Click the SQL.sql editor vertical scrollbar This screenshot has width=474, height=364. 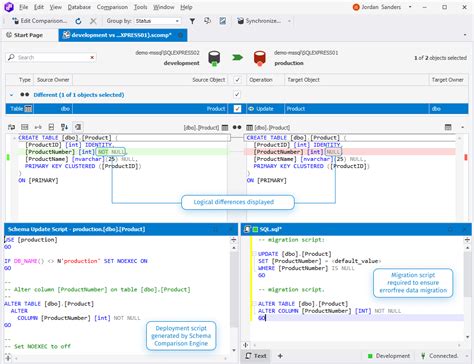pyautogui.click(x=468, y=274)
